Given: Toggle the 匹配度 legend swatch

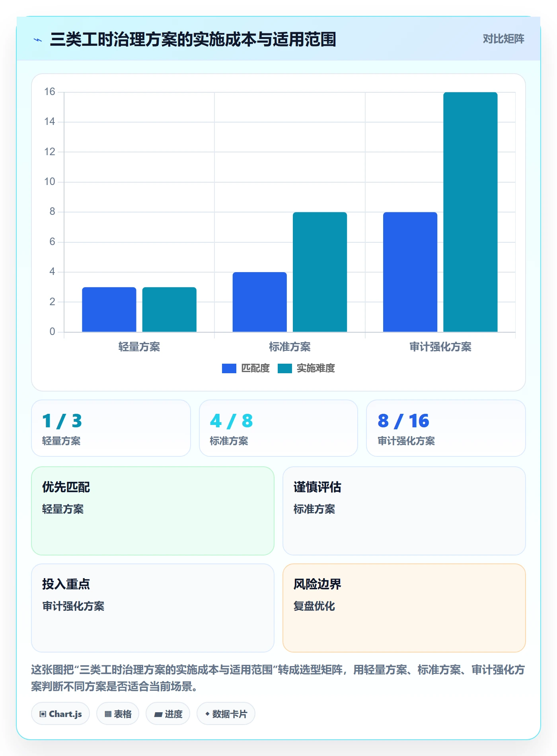Looking at the screenshot, I should point(229,368).
